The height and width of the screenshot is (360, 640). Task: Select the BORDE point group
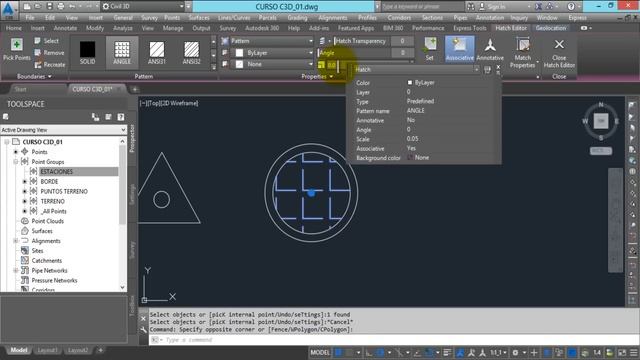pos(49,182)
